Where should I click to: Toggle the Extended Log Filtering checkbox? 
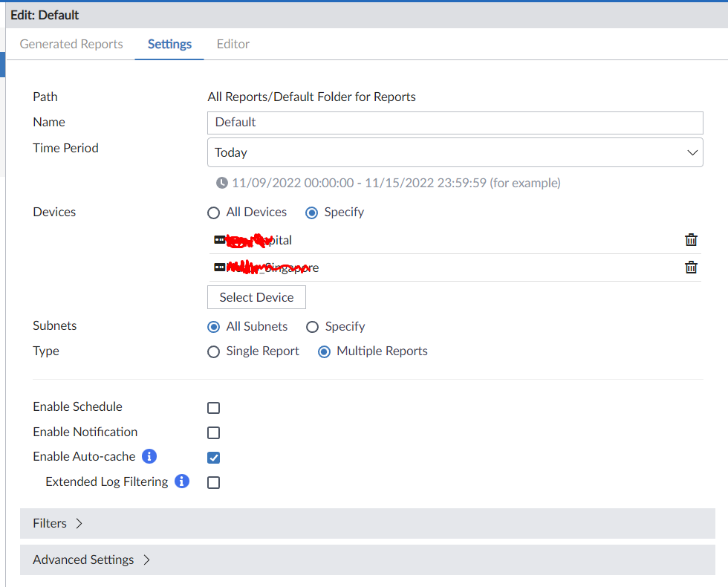214,483
